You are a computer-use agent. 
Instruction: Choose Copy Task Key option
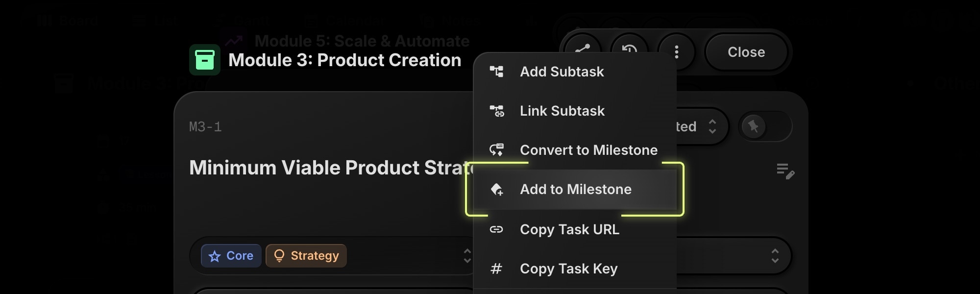(x=568, y=269)
